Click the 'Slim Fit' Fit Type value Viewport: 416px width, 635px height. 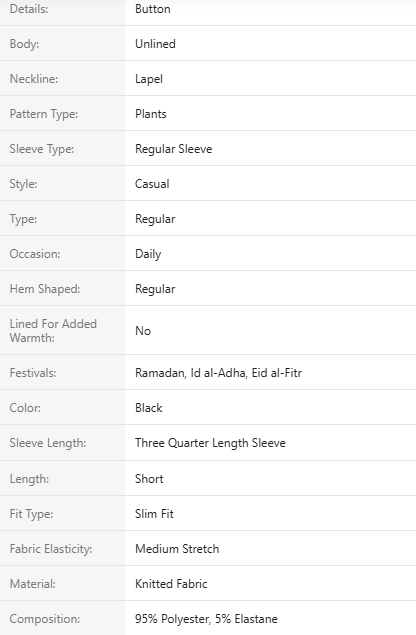point(154,514)
